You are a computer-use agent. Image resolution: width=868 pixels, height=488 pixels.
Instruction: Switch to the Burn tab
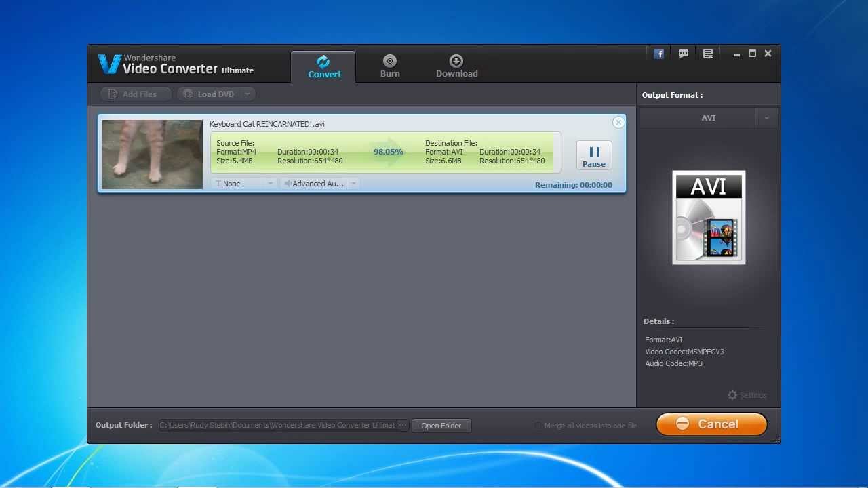point(390,66)
